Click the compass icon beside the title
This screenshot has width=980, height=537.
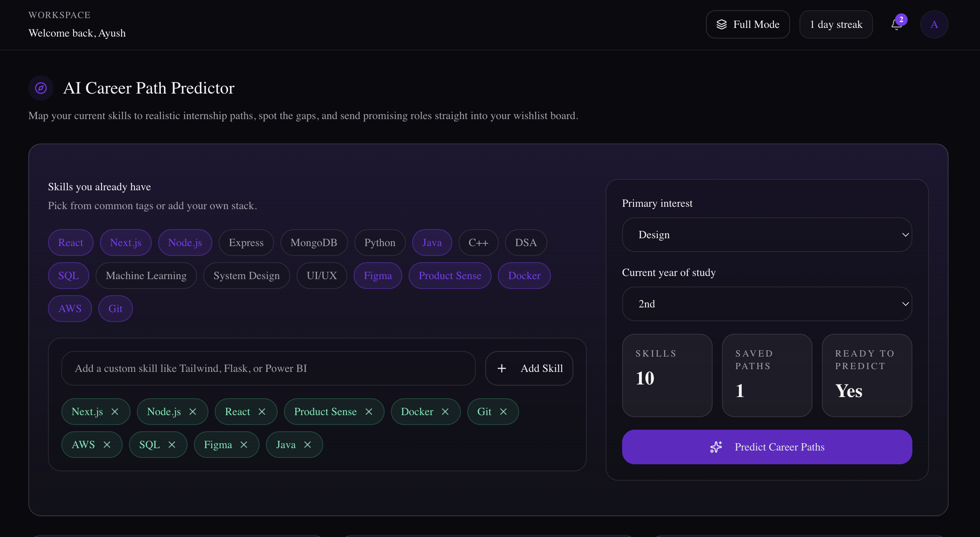point(41,88)
